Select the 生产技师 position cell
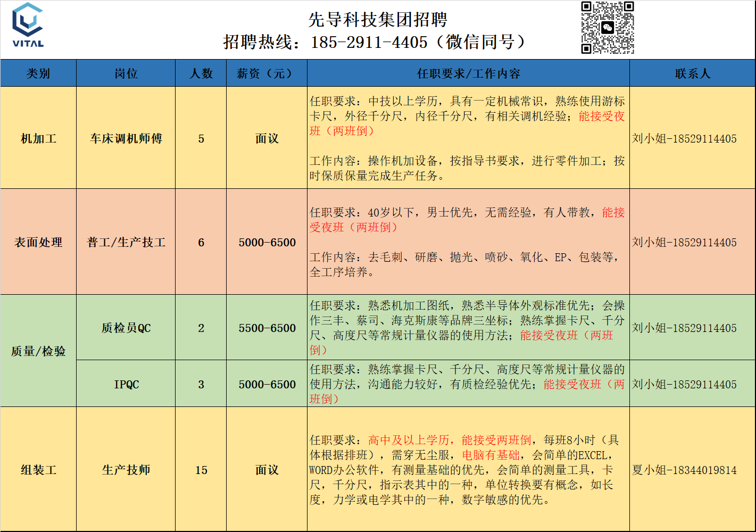The image size is (756, 532). [126, 470]
